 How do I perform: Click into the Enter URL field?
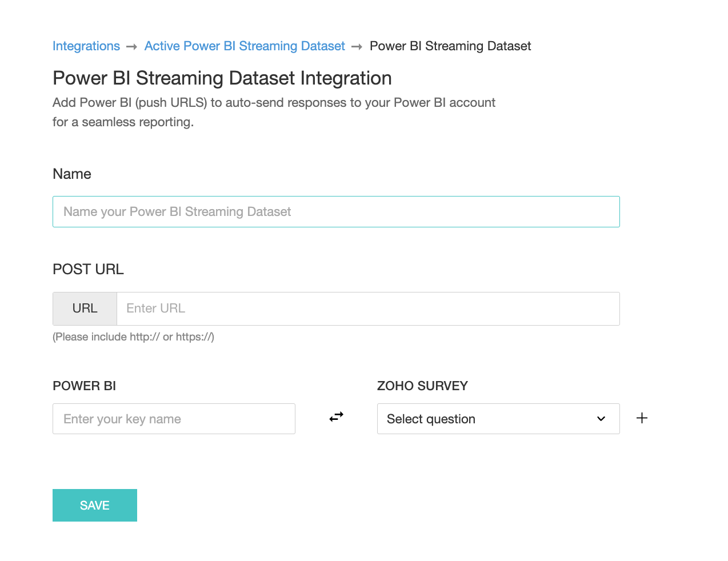(368, 308)
